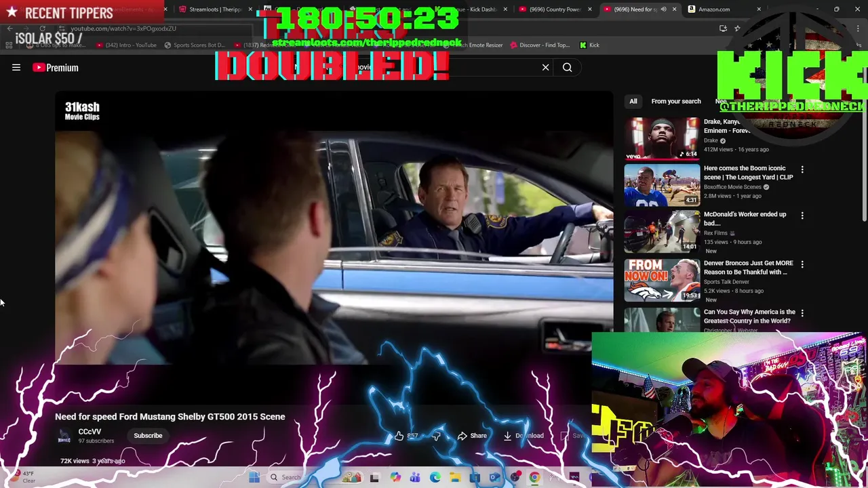Share this video
This screenshot has width=868, height=488.
[x=472, y=436]
